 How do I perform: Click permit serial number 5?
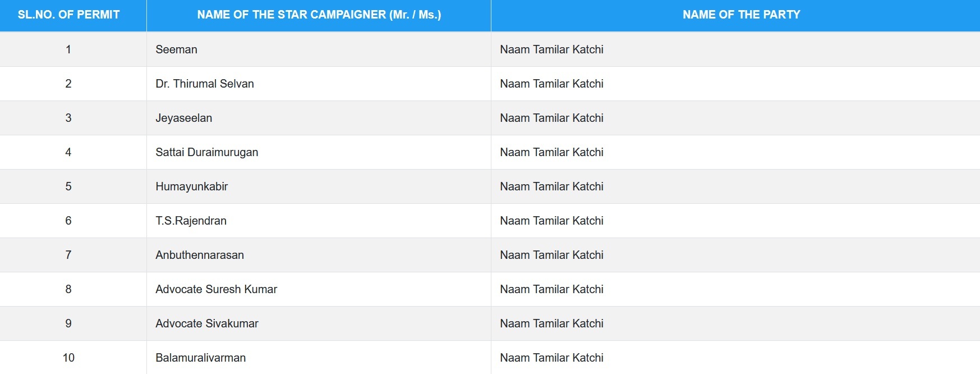click(68, 186)
